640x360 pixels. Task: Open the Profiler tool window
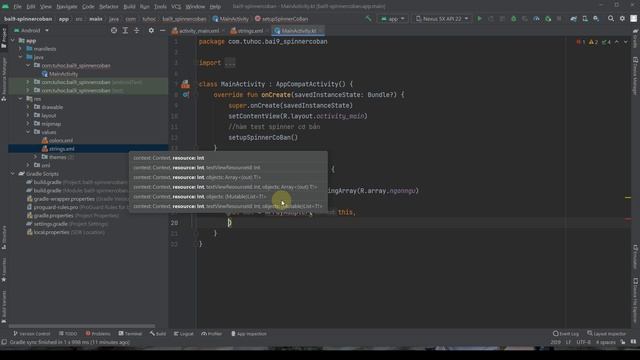[211, 334]
